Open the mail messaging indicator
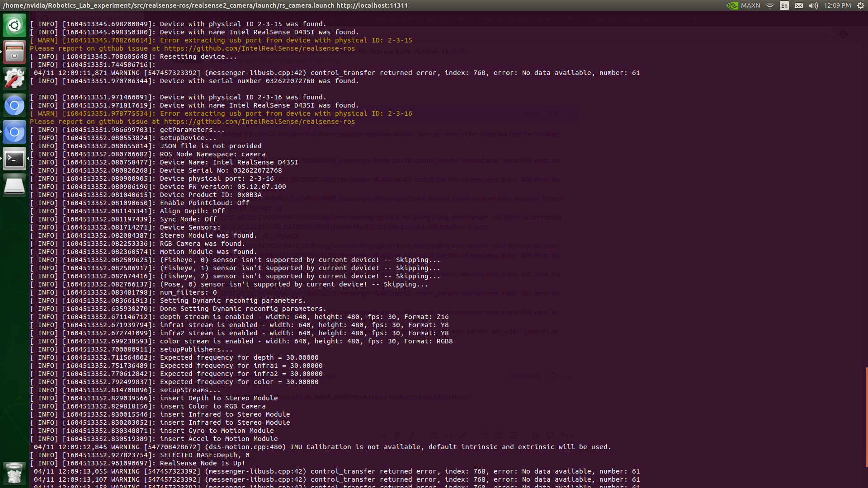Image resolution: width=868 pixels, height=488 pixels. click(x=799, y=5)
